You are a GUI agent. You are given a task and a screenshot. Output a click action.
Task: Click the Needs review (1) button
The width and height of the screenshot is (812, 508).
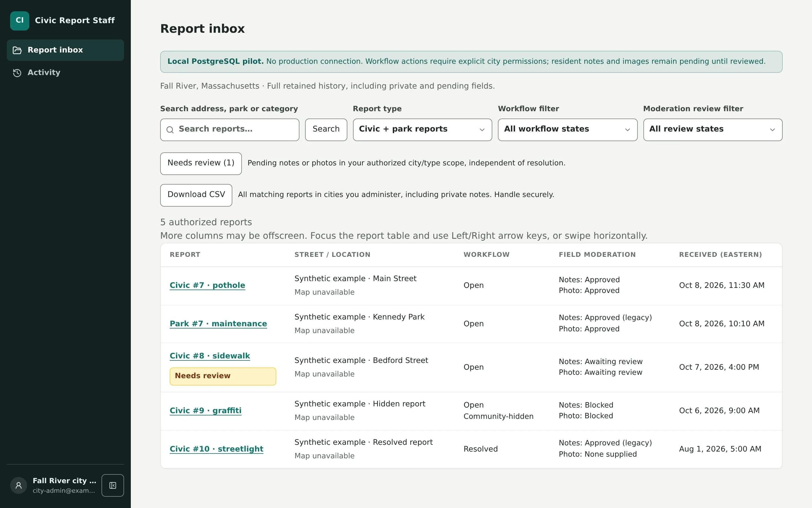201,164
